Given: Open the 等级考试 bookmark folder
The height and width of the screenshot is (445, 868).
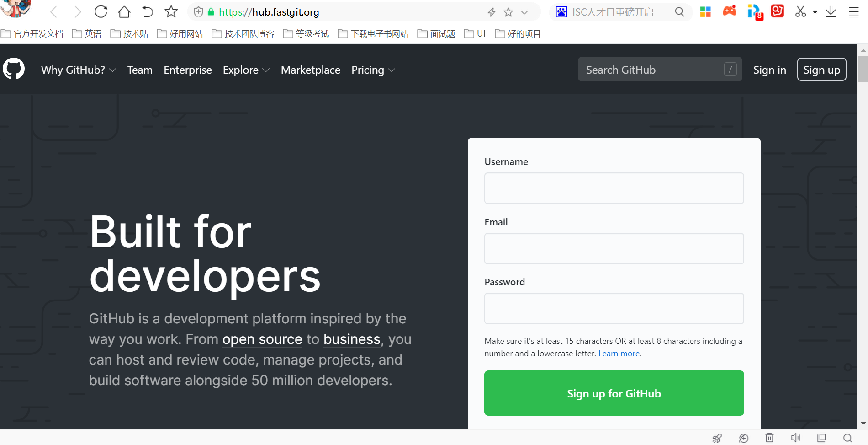Looking at the screenshot, I should coord(306,34).
